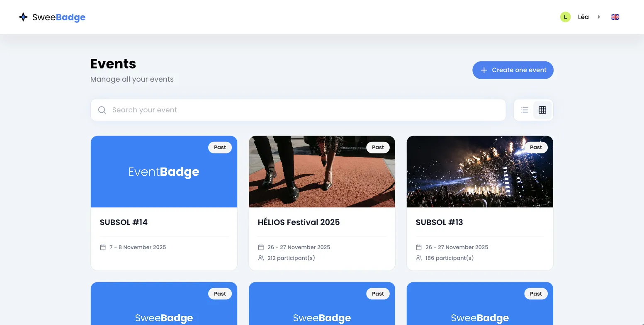
Task: Click the Manage all your events subtitle
Action: pyautogui.click(x=132, y=79)
